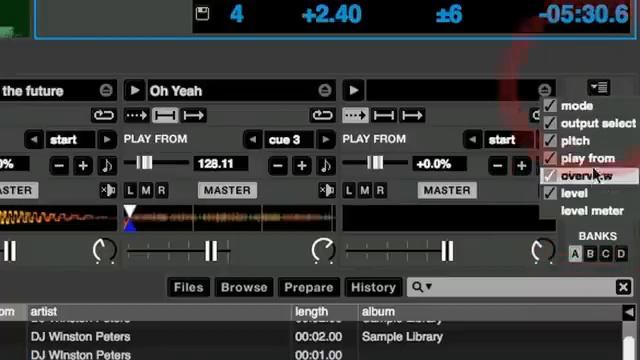
Task: Open the cue 3 play-from selector
Action: point(289,140)
